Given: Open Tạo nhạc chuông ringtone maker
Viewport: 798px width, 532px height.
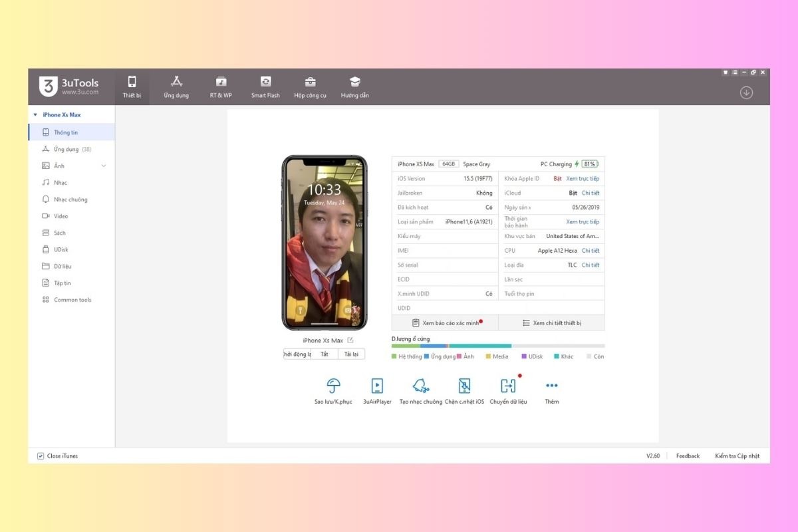Looking at the screenshot, I should (420, 391).
